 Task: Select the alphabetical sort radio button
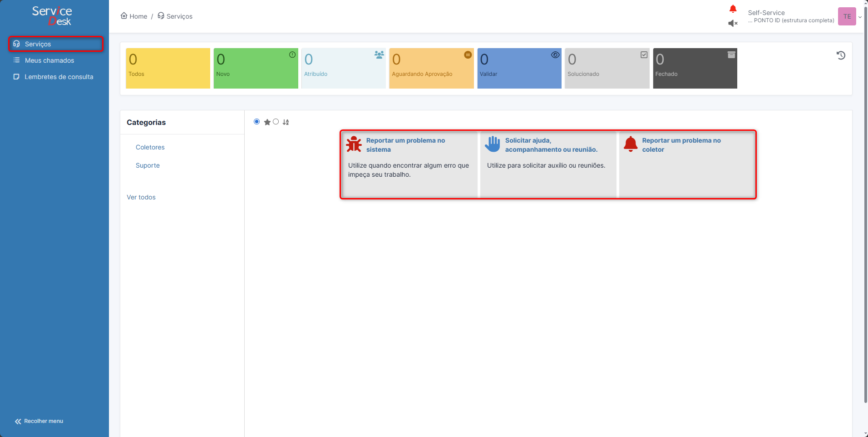[276, 122]
